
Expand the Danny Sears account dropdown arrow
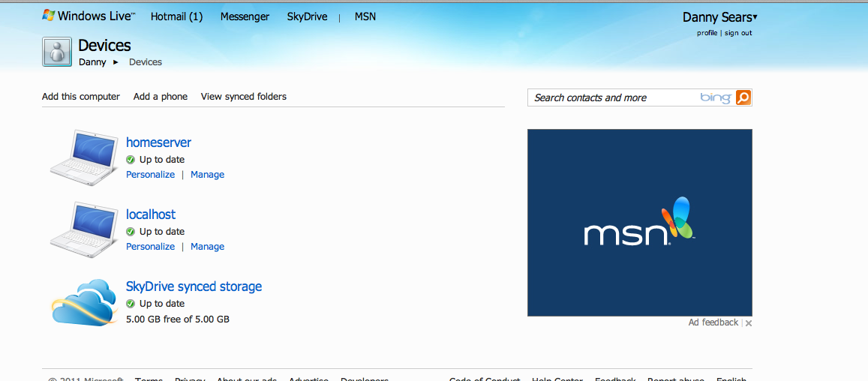coord(755,17)
